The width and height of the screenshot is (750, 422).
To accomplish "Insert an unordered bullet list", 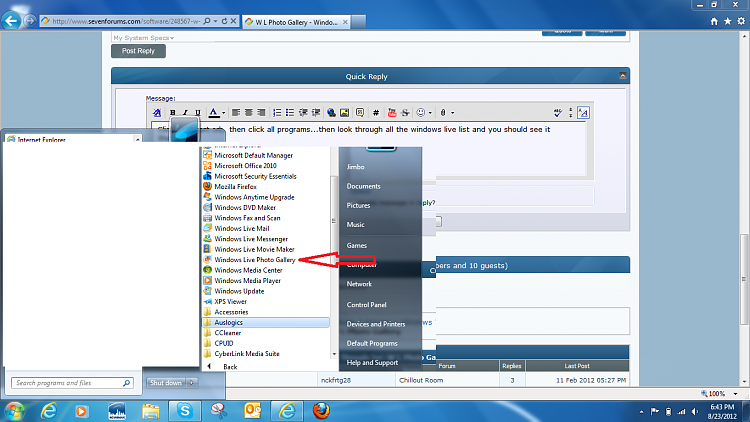I will pyautogui.click(x=290, y=112).
